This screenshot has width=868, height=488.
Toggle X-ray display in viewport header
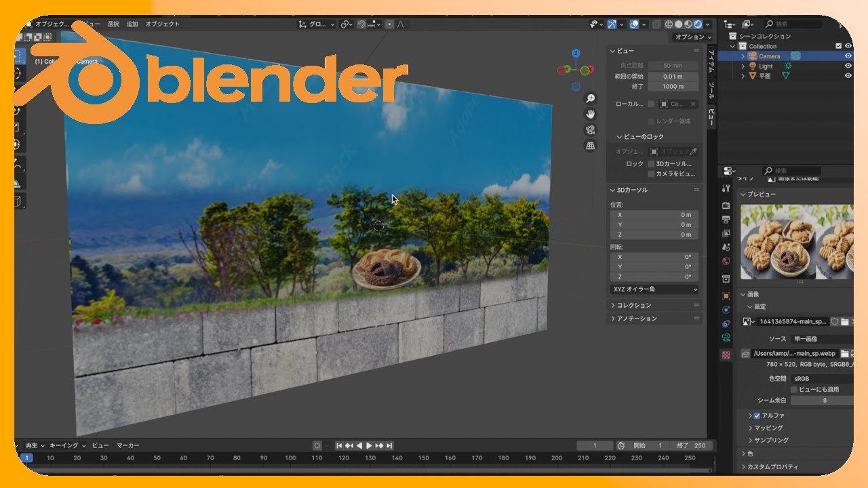(656, 24)
